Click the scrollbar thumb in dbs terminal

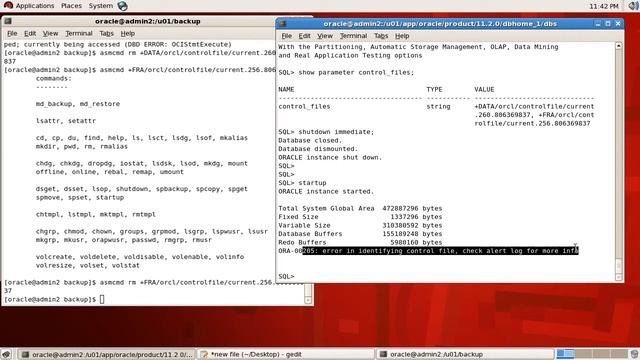point(619,266)
